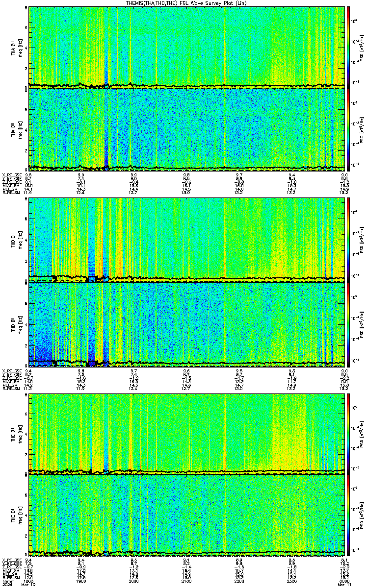Click the 2000 time tick on bottom axis

[133, 581]
